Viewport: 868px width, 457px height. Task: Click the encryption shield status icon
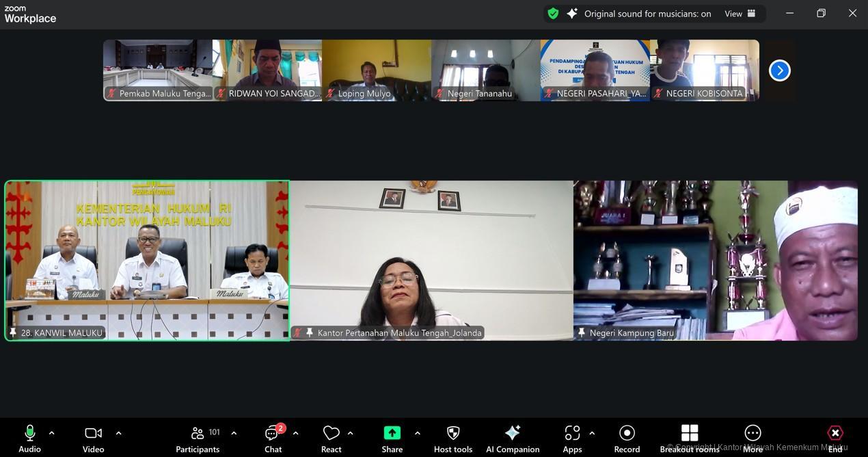tap(553, 14)
